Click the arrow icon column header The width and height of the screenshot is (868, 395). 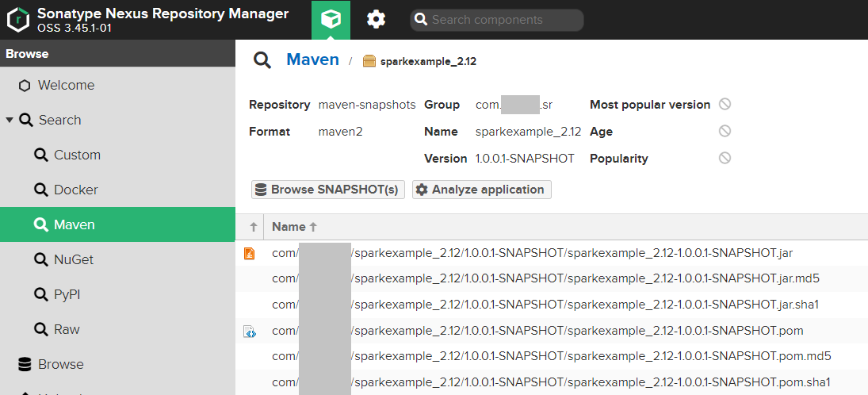point(250,227)
